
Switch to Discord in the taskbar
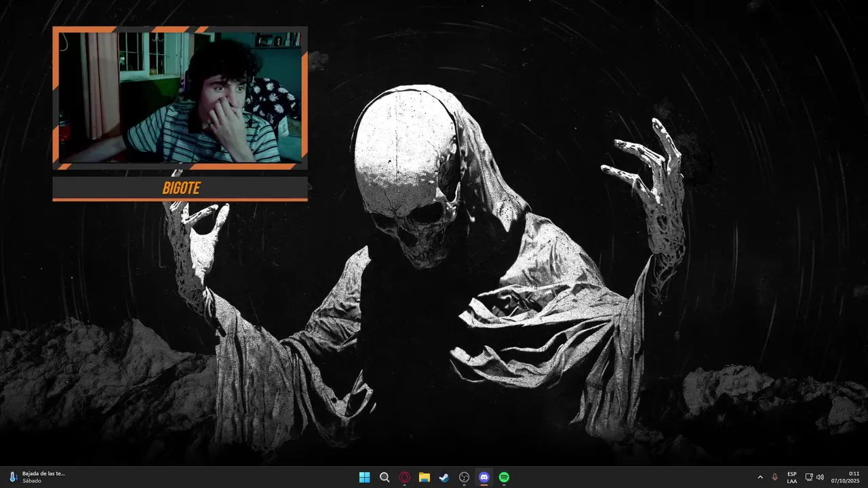pos(484,477)
